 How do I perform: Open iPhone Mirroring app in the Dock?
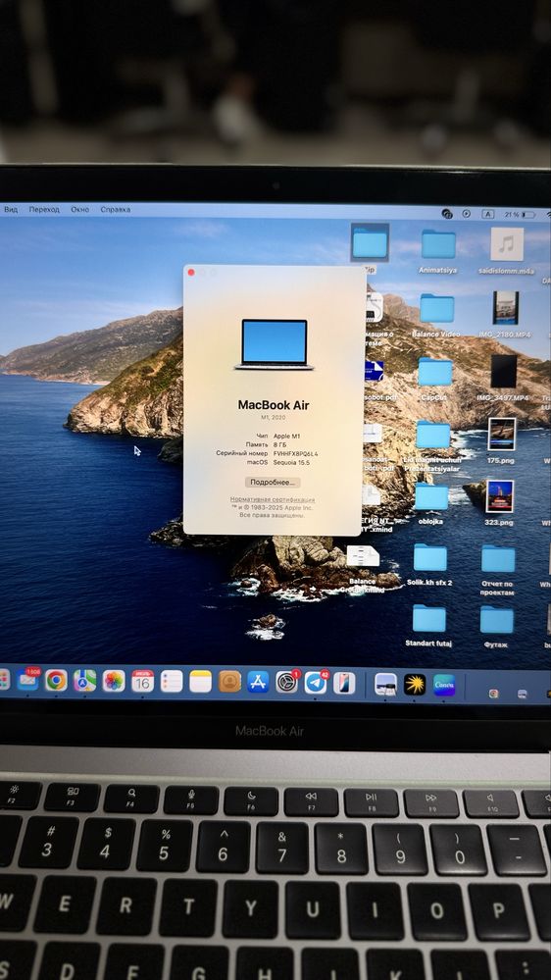(x=344, y=683)
